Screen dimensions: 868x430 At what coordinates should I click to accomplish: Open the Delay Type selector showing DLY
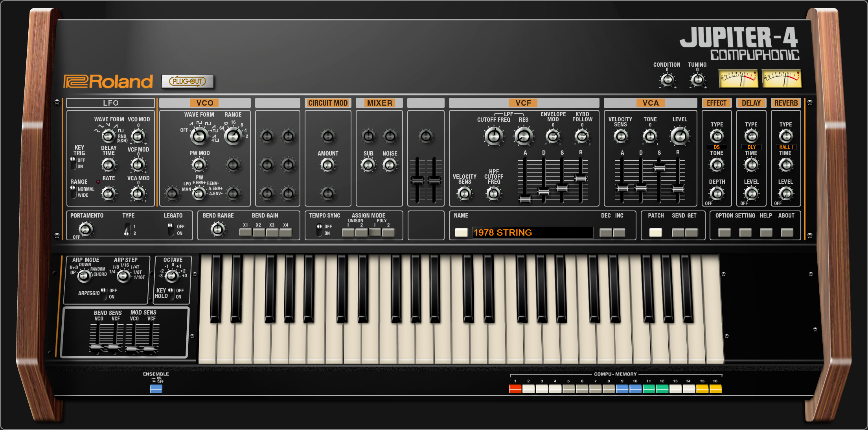pyautogui.click(x=751, y=147)
